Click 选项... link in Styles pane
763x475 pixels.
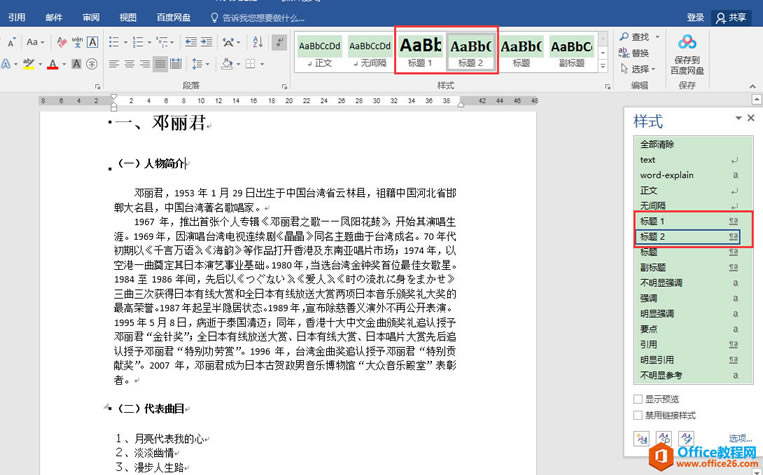(741, 438)
